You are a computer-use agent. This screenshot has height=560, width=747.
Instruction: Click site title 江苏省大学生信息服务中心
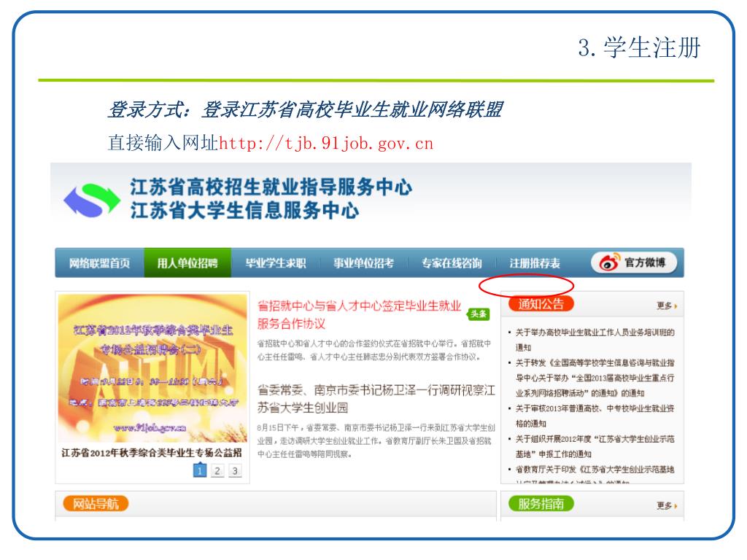(244, 210)
